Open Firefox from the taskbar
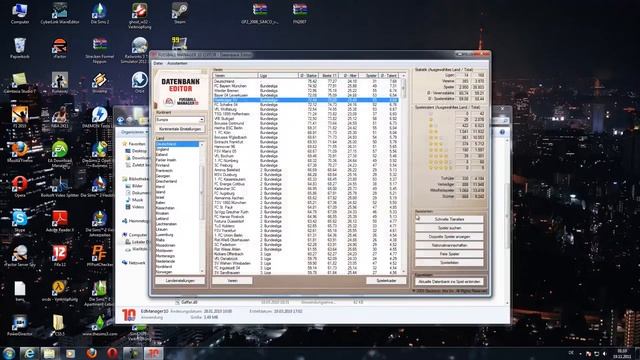This screenshot has height=360, width=640. click(91, 353)
